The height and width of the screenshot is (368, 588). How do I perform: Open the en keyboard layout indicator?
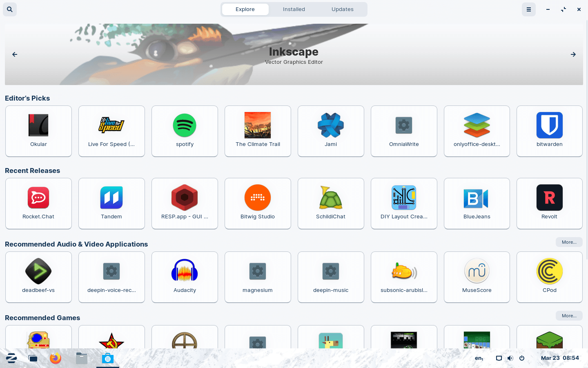pos(479,358)
